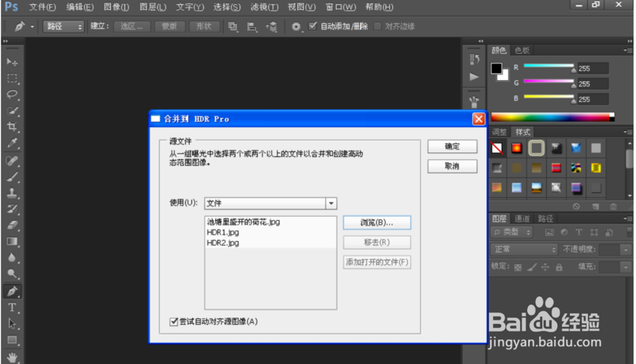636x364 pixels.
Task: Click the Actions play panel icon
Action: [474, 77]
